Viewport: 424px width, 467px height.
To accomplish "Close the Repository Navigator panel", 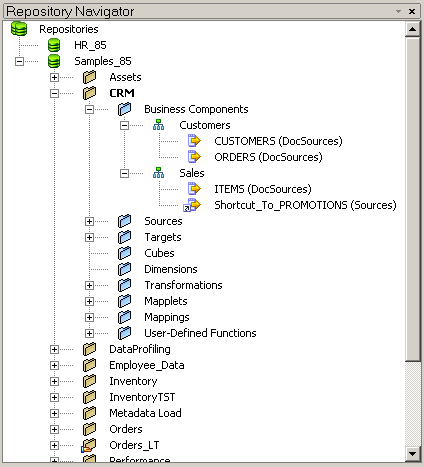I will coord(412,11).
